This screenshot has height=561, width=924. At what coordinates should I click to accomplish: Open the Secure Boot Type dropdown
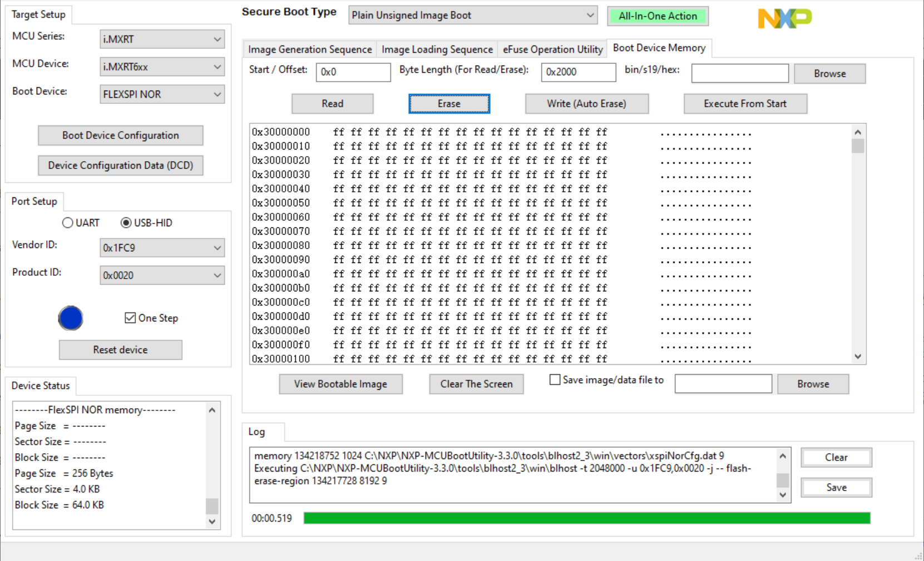[x=473, y=16]
